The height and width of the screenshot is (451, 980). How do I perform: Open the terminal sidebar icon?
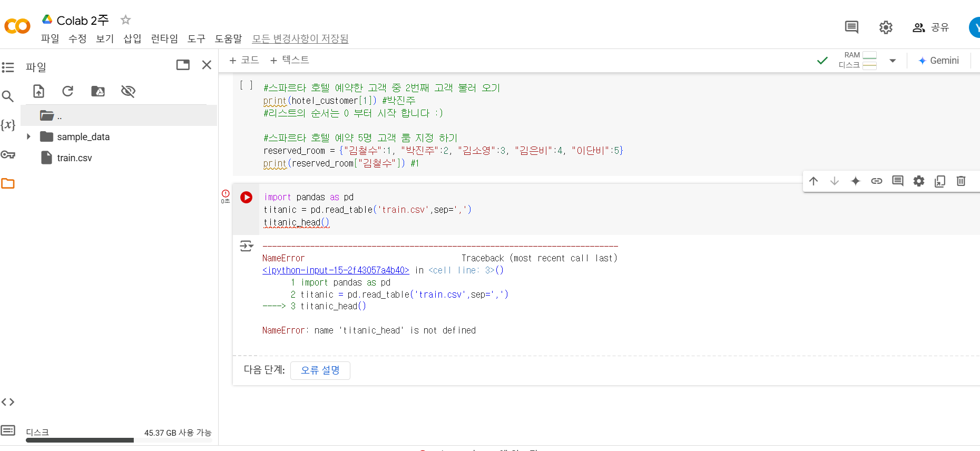[x=8, y=430]
